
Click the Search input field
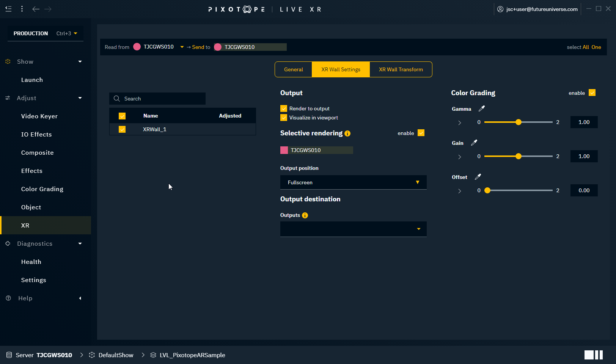pyautogui.click(x=157, y=99)
